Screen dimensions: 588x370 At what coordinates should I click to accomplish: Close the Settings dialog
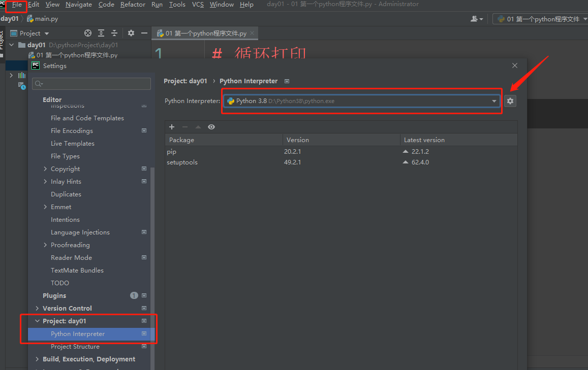pos(515,65)
